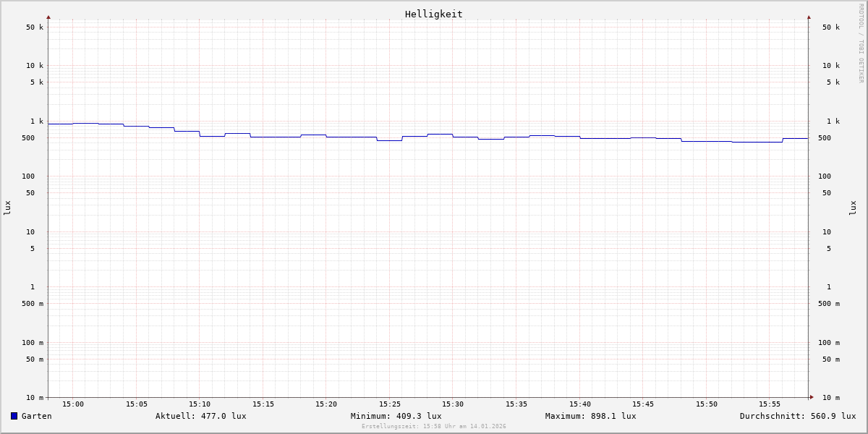Screen dimensions: 868x434
Task: Click the blue Garten legend color box
Action: pyautogui.click(x=14, y=416)
